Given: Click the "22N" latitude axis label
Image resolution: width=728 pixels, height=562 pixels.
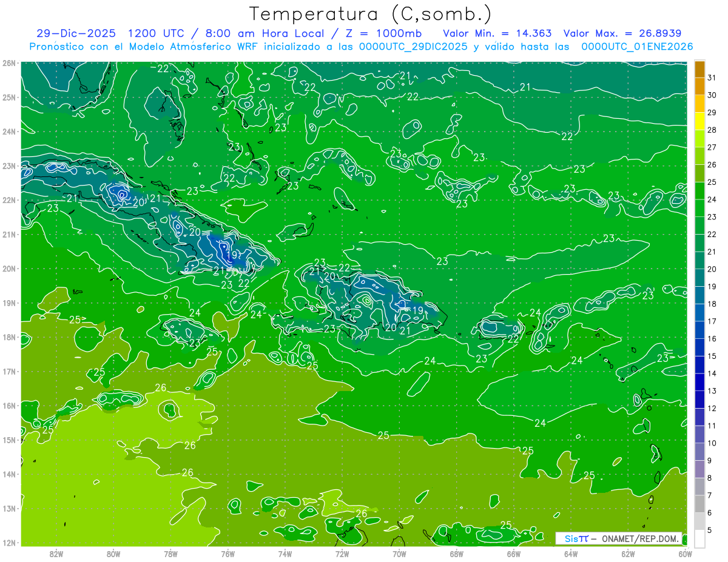Looking at the screenshot, I should point(8,200).
